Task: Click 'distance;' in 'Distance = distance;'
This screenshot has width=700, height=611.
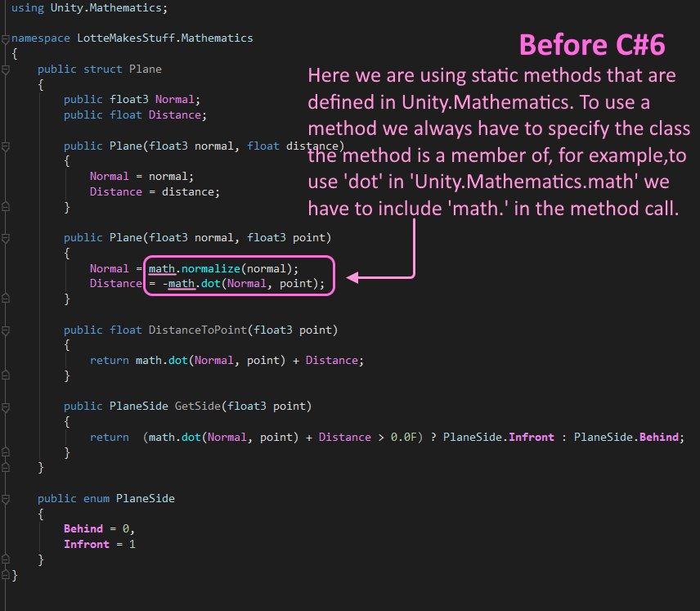Action: point(191,191)
